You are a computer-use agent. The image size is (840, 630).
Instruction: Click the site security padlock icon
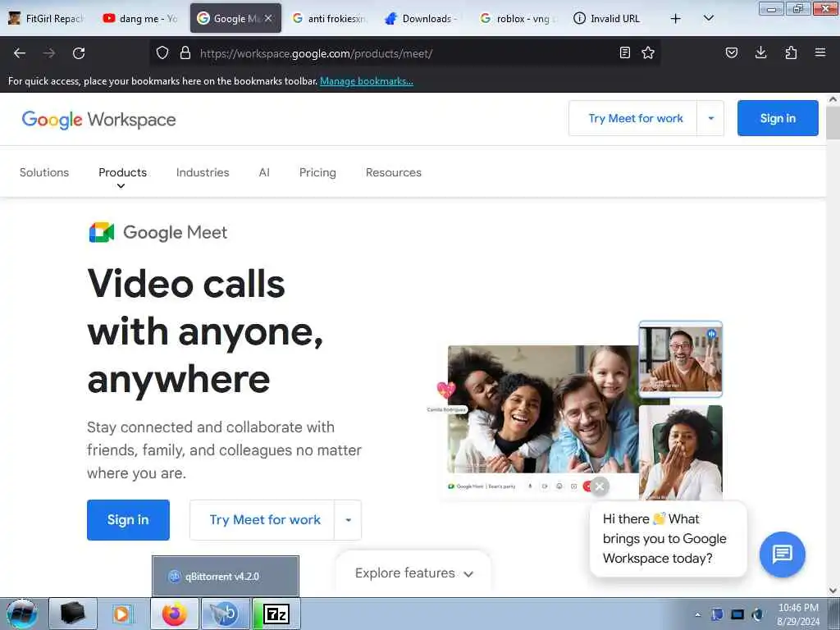point(185,52)
